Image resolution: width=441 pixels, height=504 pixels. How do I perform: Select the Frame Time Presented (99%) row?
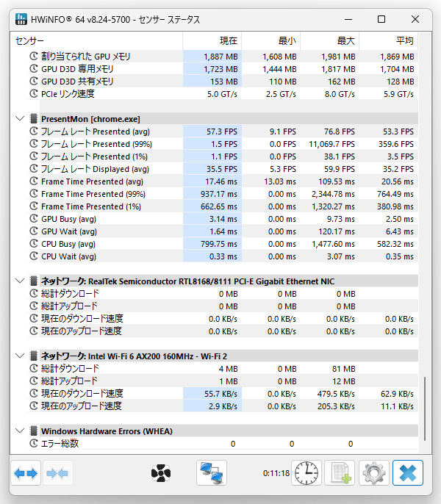click(x=223, y=194)
